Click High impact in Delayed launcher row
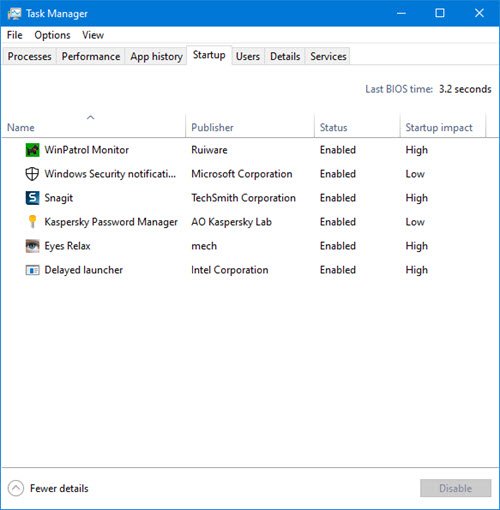 pos(416,270)
